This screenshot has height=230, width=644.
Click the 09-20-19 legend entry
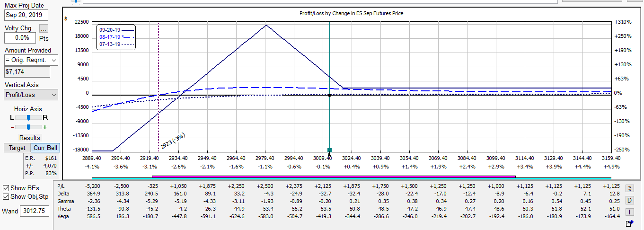[x=116, y=30]
